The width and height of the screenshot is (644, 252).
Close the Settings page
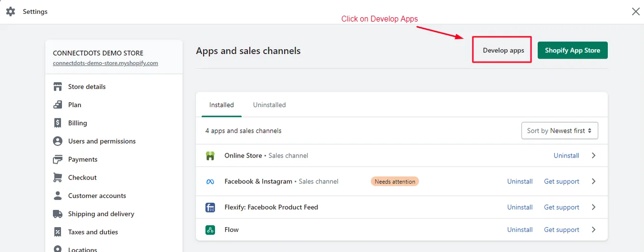[x=636, y=11]
